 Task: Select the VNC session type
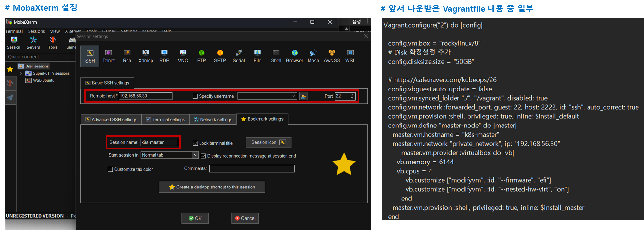click(183, 56)
